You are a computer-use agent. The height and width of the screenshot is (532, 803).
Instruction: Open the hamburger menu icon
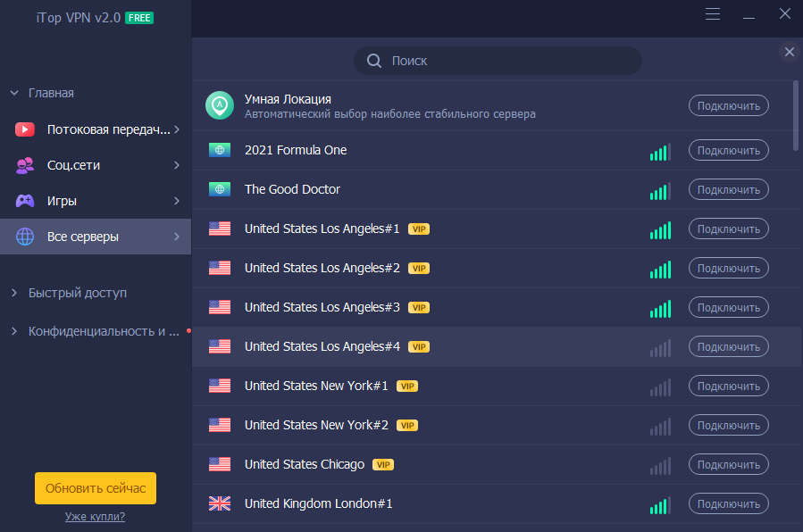pyautogui.click(x=713, y=13)
